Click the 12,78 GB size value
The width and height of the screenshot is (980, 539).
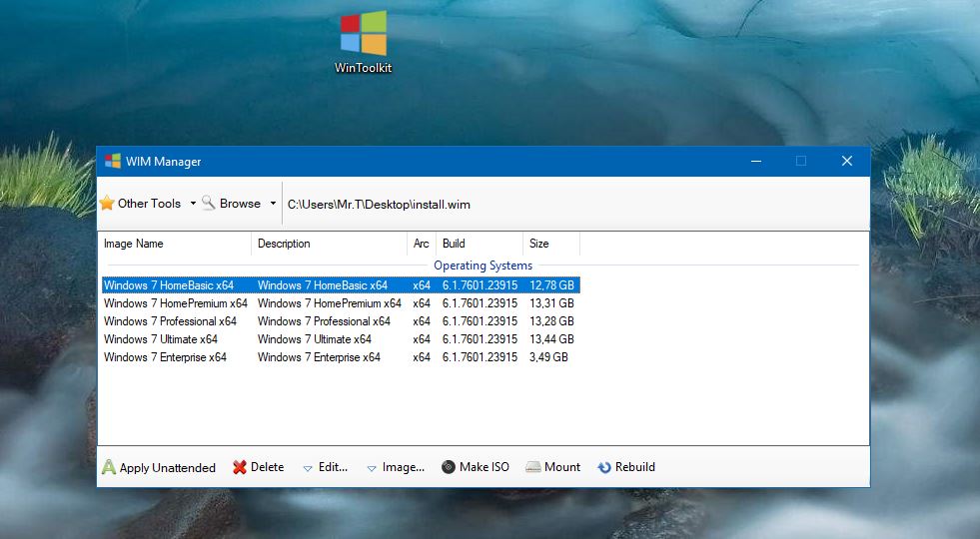click(x=551, y=285)
